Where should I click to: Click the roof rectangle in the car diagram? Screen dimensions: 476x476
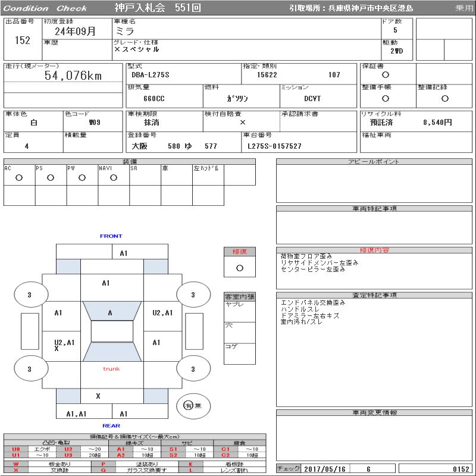[x=112, y=331]
